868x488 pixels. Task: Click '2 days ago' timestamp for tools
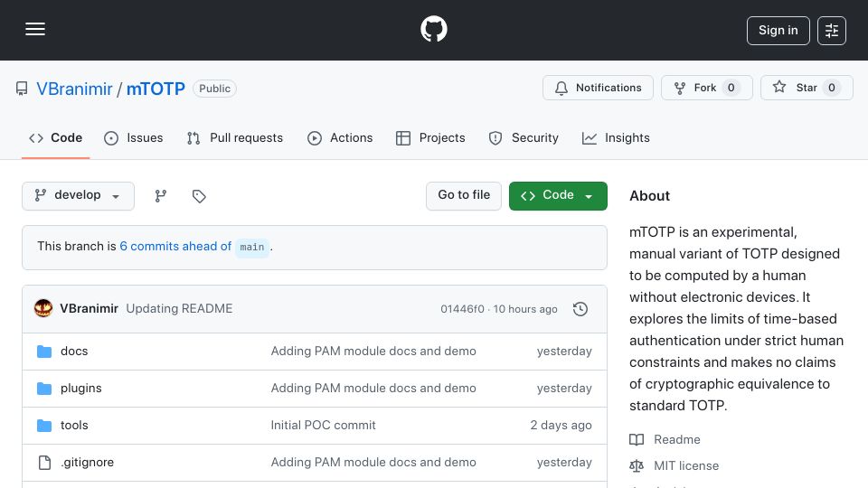(561, 426)
